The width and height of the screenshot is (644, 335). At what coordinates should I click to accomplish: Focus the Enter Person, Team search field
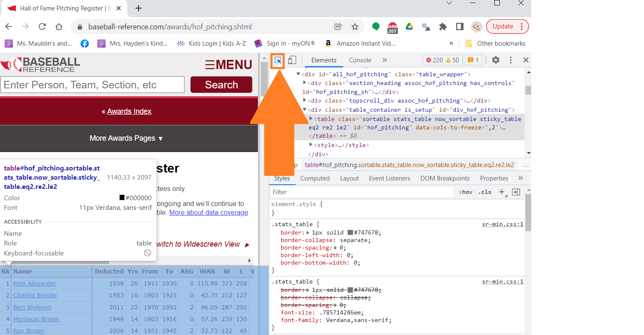(93, 85)
